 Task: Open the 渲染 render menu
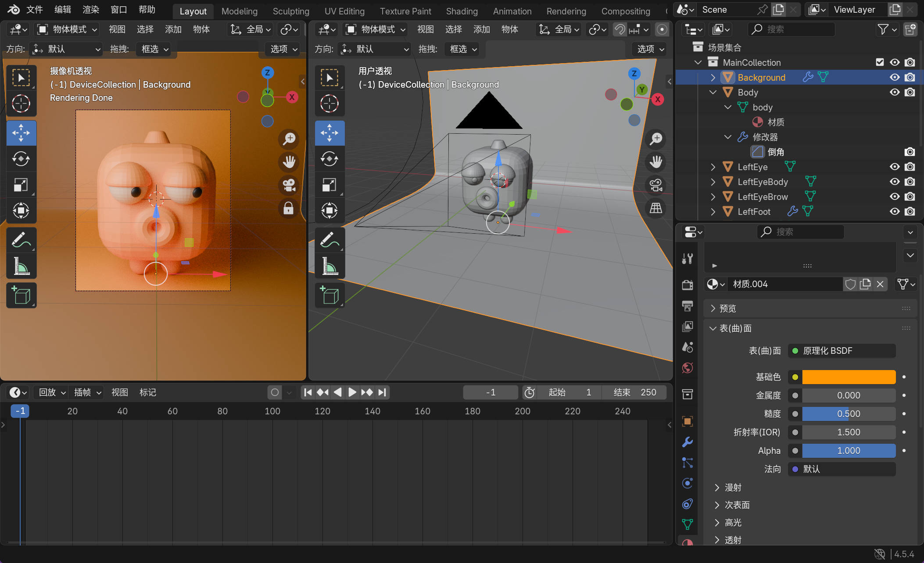91,10
